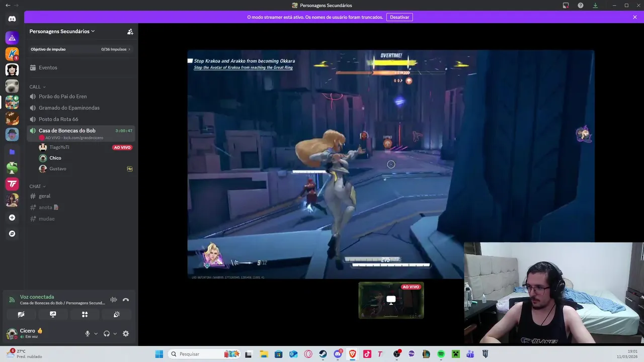Collapse the CALL channel category
The image size is (644, 362).
37,87
